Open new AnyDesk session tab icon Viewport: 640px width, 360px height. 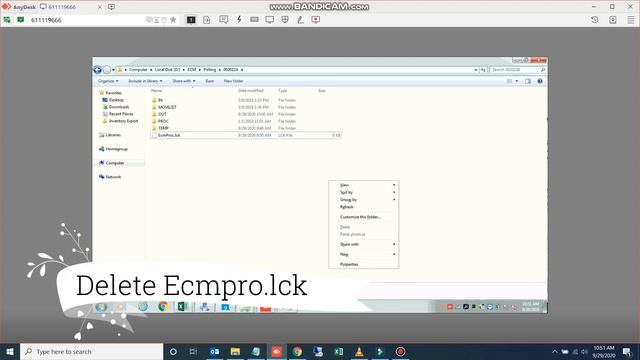point(111,7)
